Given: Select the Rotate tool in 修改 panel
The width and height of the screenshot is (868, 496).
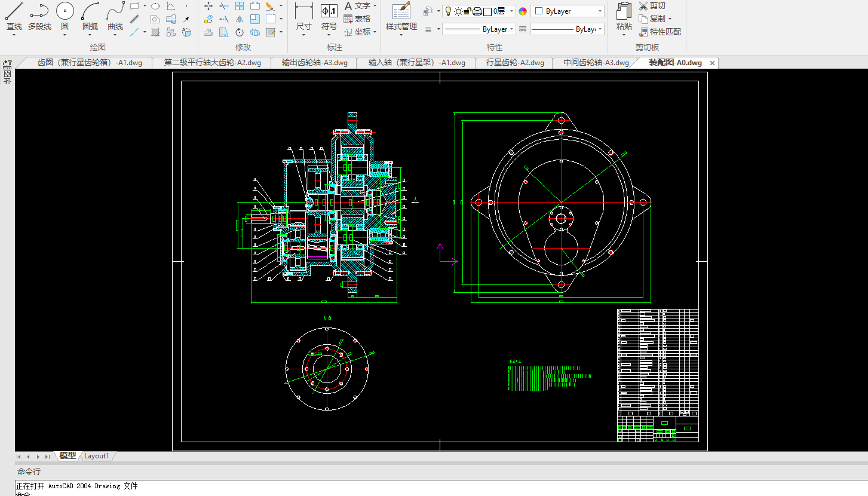Looking at the screenshot, I should pos(240,32).
